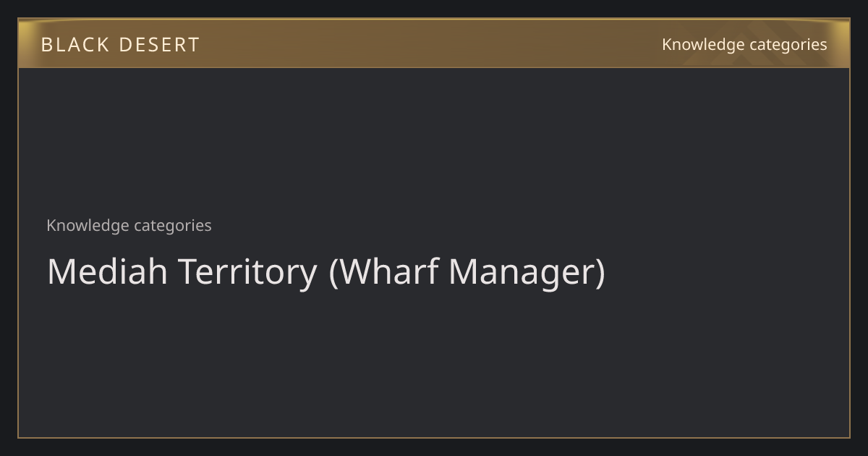This screenshot has height=456, width=868.
Task: Click the gold header bar's empty middle
Action: (x=434, y=43)
